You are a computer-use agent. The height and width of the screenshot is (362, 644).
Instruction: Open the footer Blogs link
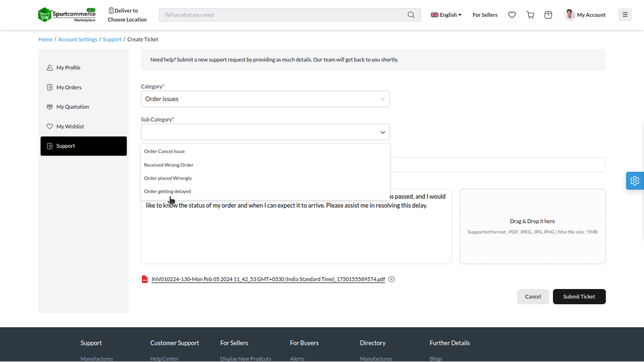tap(436, 358)
